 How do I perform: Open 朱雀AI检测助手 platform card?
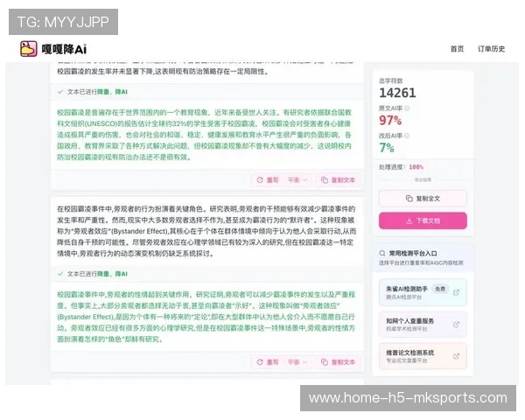click(x=423, y=292)
